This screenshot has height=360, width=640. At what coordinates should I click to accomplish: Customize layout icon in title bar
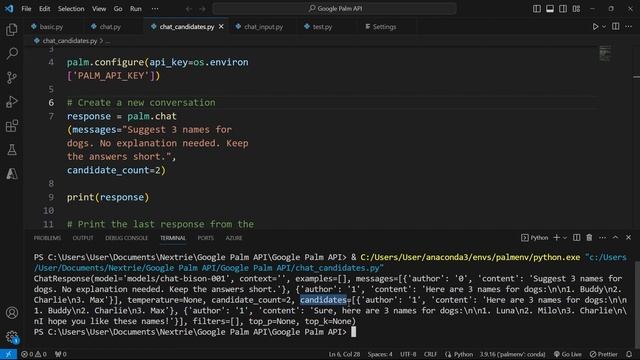[x=576, y=9]
